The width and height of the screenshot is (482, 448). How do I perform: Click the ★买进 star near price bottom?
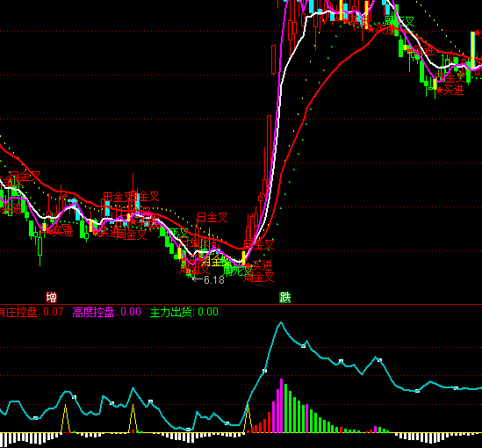click(259, 265)
